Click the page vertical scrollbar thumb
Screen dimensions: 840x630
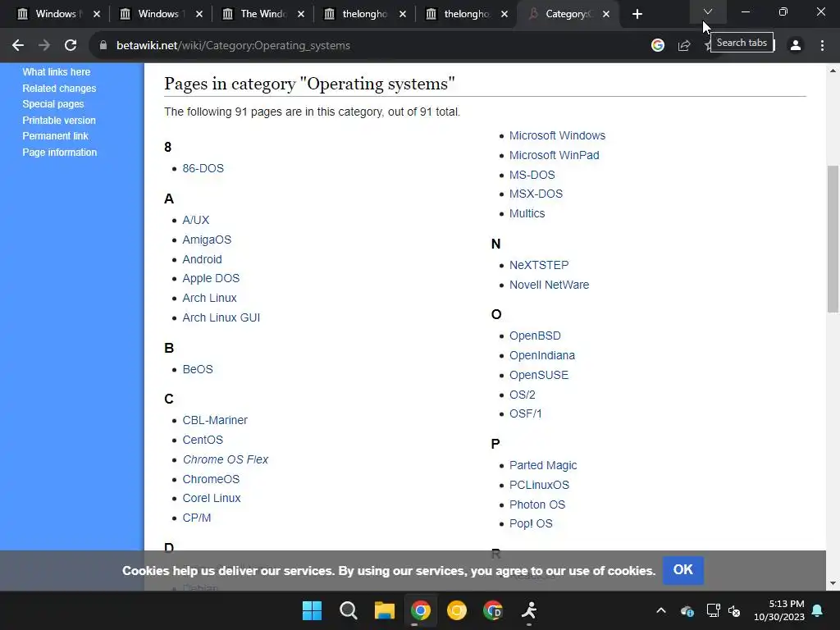tap(833, 239)
